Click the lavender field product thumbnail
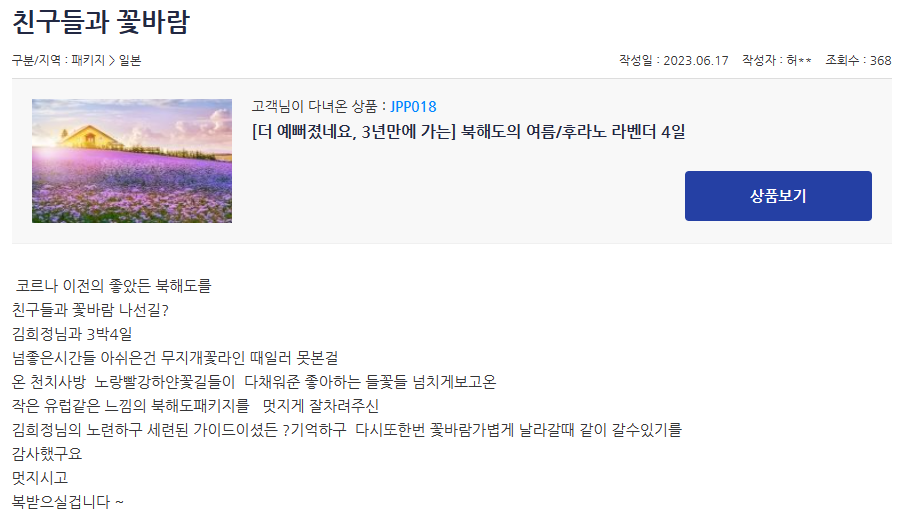The image size is (900, 525). (x=132, y=161)
